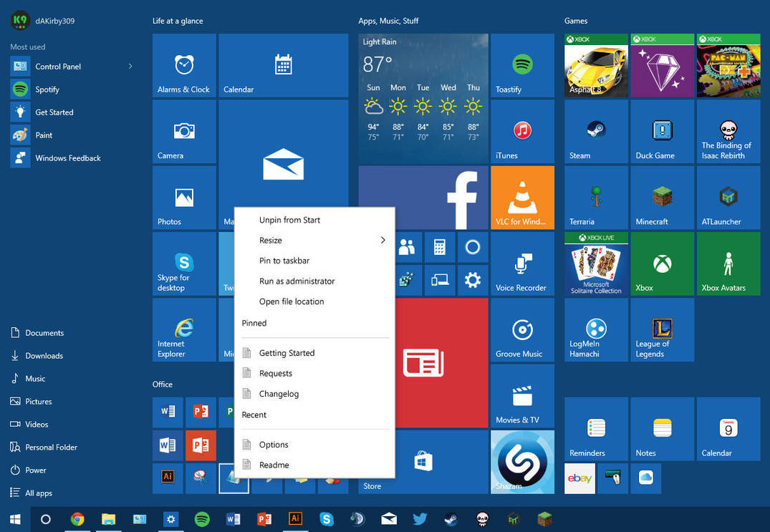Open the Alarms & Clock tile
Image resolution: width=770 pixels, height=532 pixels.
pos(184,65)
